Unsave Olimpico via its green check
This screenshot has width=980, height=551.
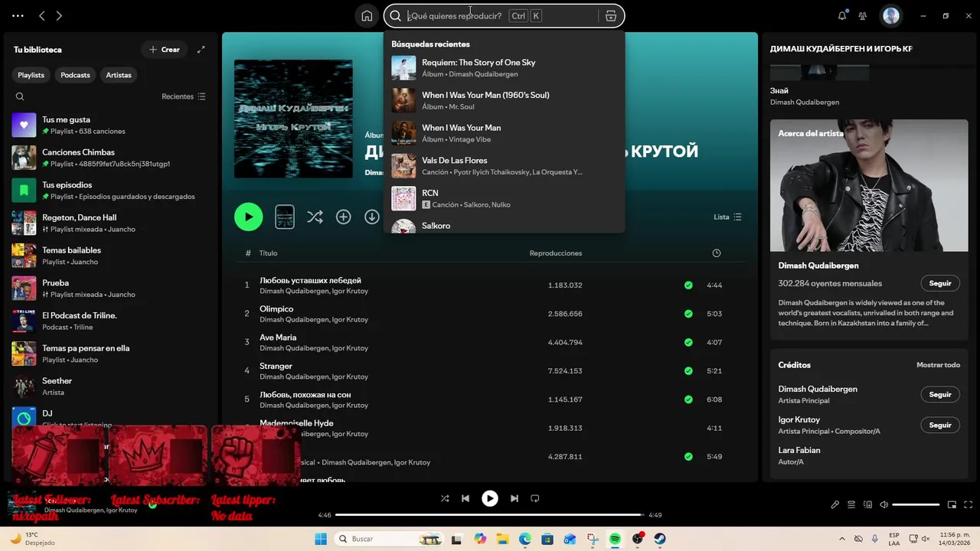pos(688,314)
